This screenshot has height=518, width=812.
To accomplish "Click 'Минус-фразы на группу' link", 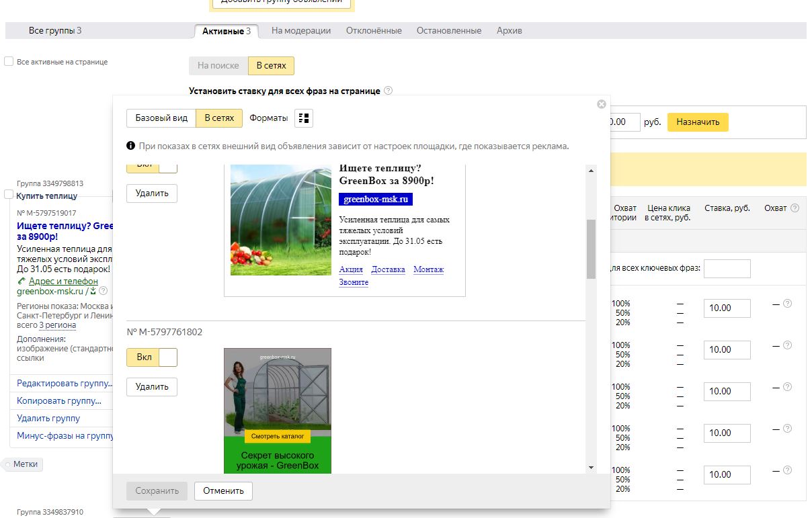I will pos(65,435).
